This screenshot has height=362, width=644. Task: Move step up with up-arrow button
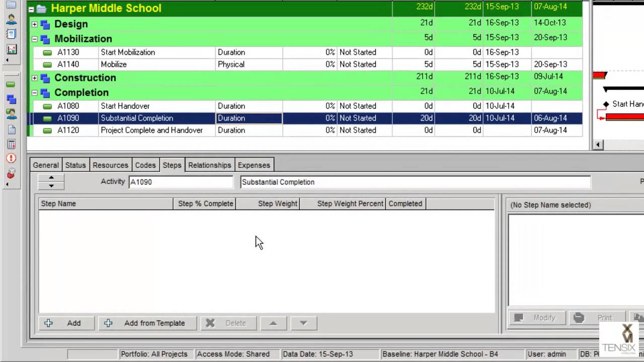pyautogui.click(x=273, y=323)
